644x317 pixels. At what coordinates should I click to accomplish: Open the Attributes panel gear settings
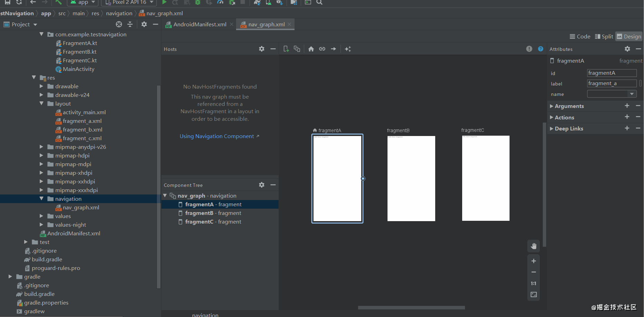pos(627,49)
